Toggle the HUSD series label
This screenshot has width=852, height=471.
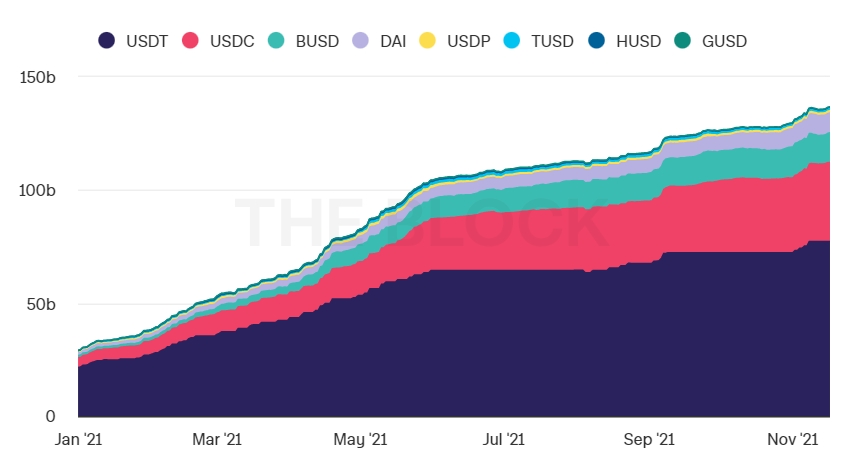[x=638, y=41]
